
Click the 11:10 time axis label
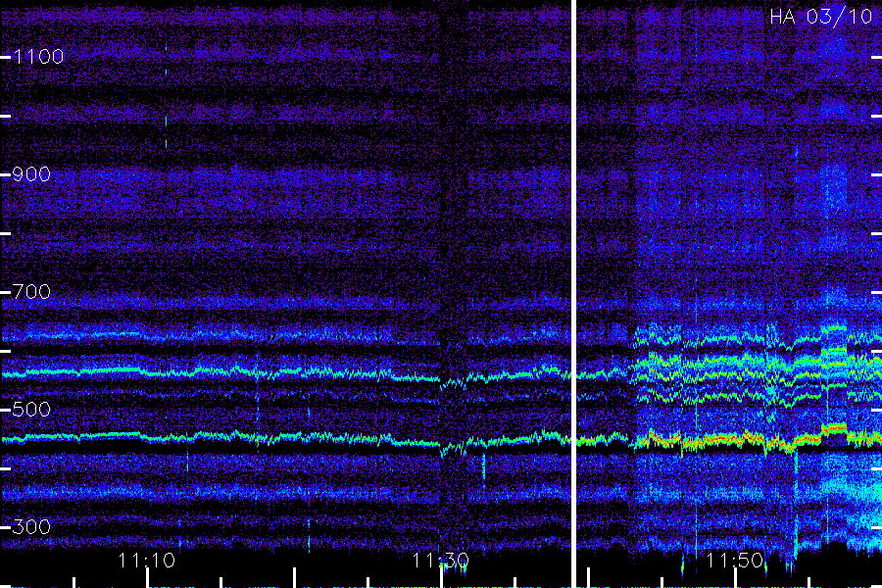[x=147, y=561]
